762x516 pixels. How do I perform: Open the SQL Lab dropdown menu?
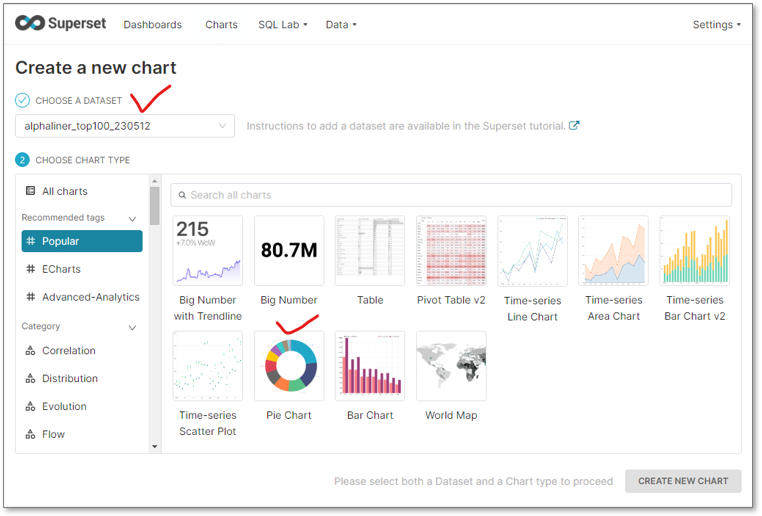click(x=283, y=25)
